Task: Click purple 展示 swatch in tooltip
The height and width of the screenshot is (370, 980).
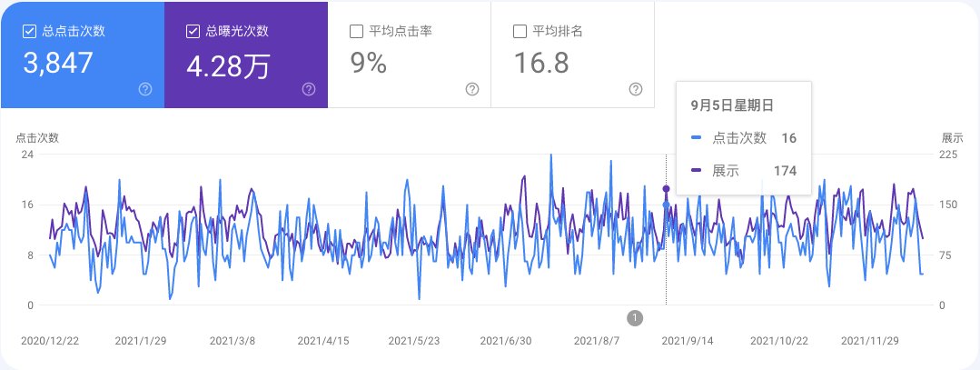Action: (x=696, y=171)
